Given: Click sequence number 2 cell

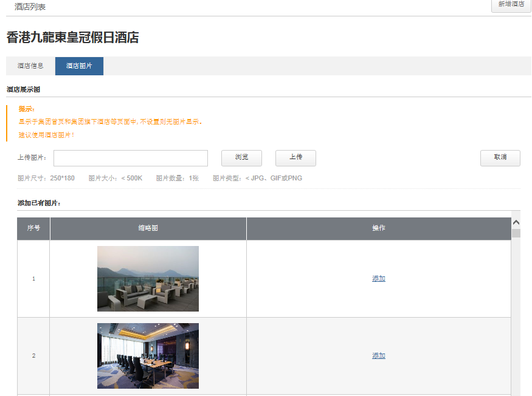Looking at the screenshot, I should [33, 356].
